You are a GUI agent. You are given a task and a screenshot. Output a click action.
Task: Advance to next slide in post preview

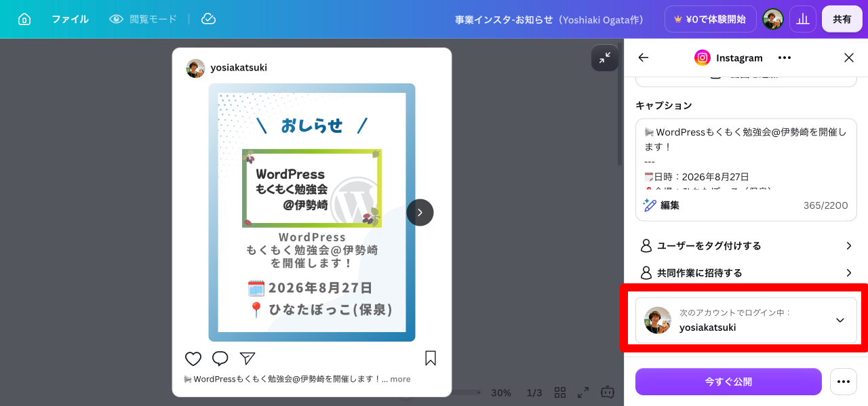[x=420, y=212]
